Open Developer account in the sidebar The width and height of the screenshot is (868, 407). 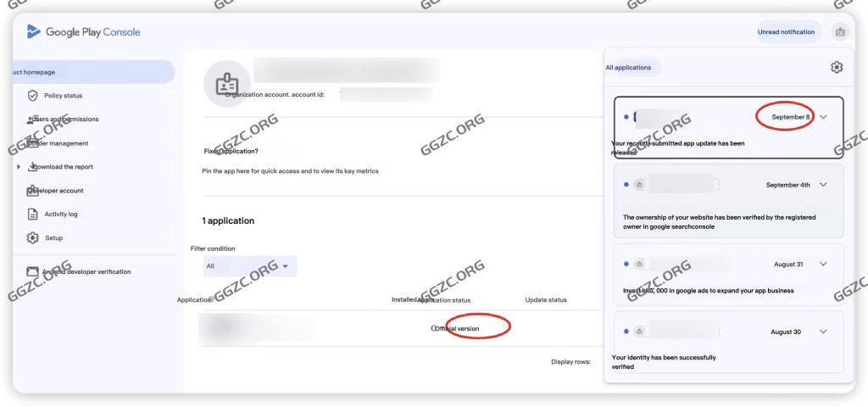[55, 191]
